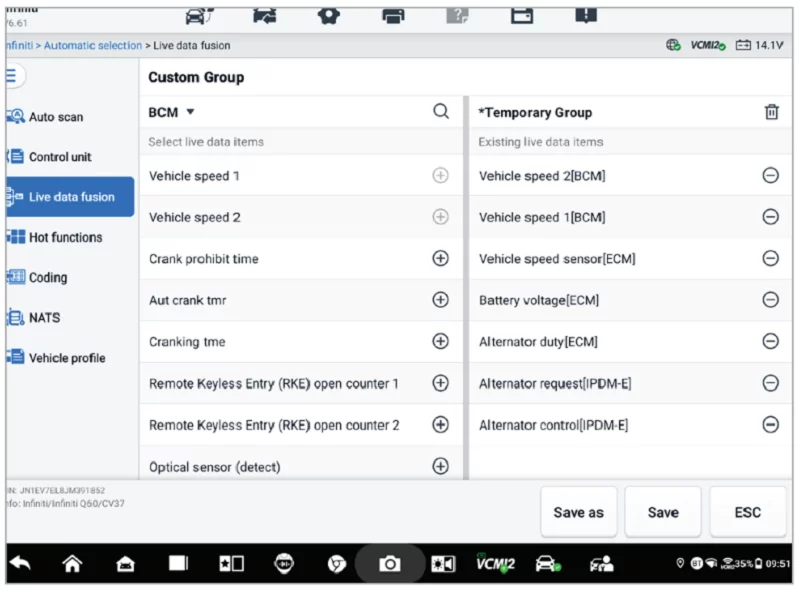Select NATS from sidebar menu
800x592 pixels.
pyautogui.click(x=44, y=318)
